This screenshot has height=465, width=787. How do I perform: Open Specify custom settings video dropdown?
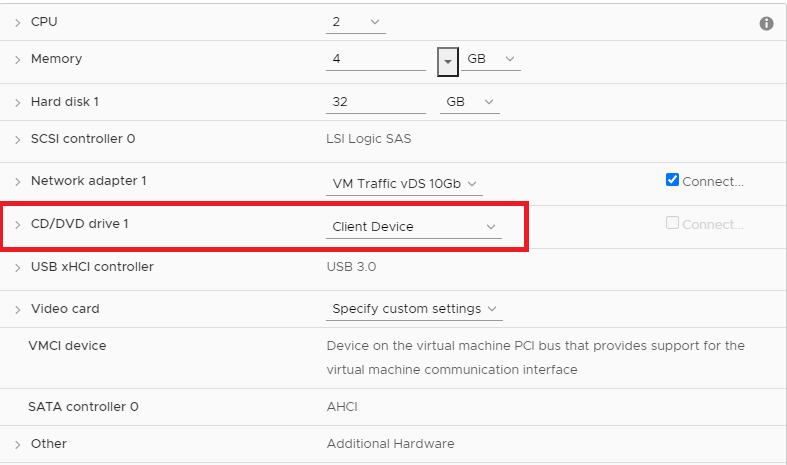(415, 309)
